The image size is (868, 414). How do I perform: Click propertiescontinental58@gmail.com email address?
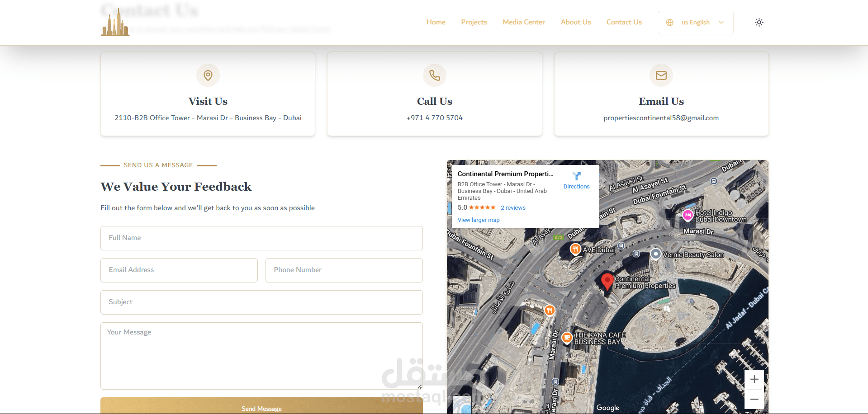coord(661,118)
